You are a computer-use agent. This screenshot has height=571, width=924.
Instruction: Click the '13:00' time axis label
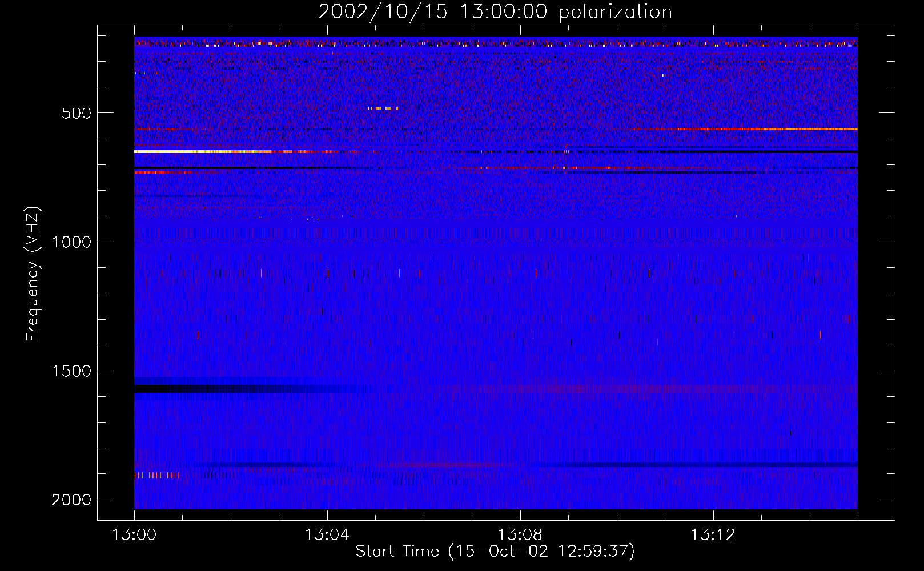click(134, 535)
